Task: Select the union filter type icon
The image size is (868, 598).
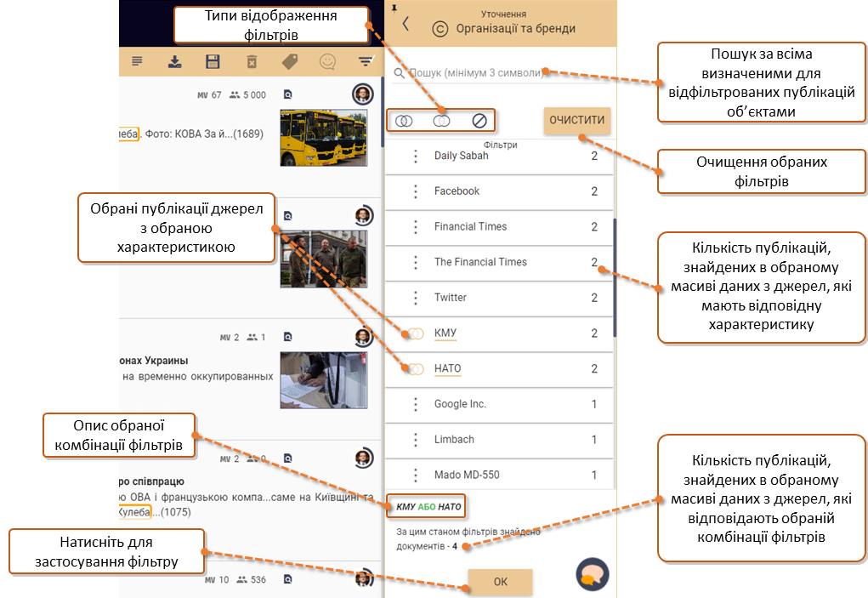Action: [442, 120]
